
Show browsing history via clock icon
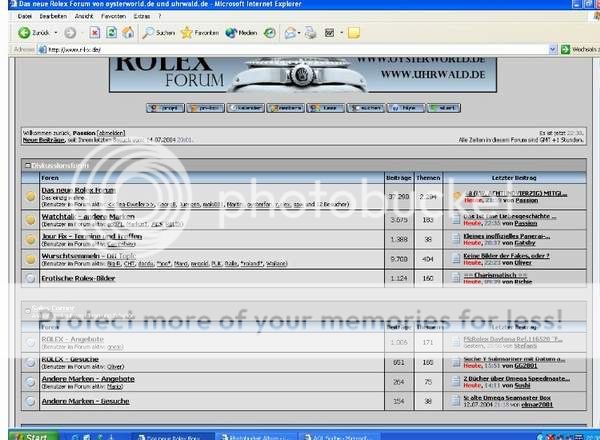click(270, 33)
